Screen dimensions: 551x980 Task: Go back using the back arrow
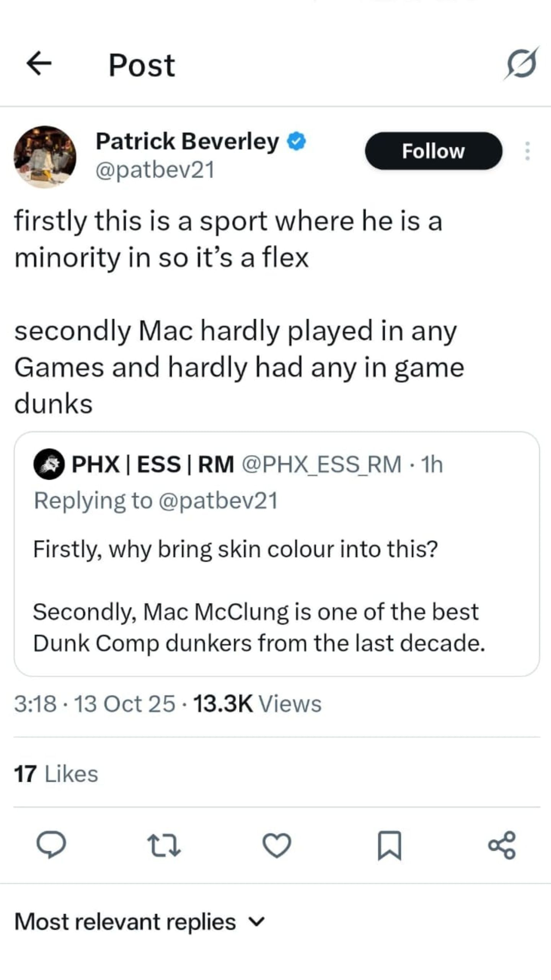[39, 64]
